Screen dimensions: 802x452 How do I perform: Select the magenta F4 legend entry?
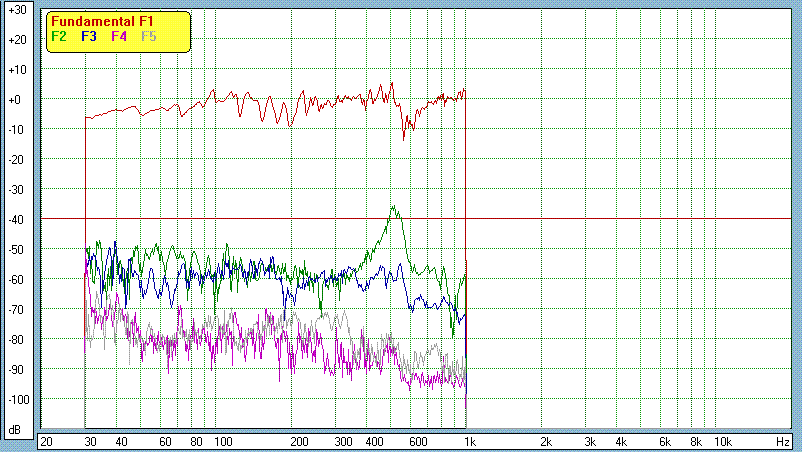119,36
